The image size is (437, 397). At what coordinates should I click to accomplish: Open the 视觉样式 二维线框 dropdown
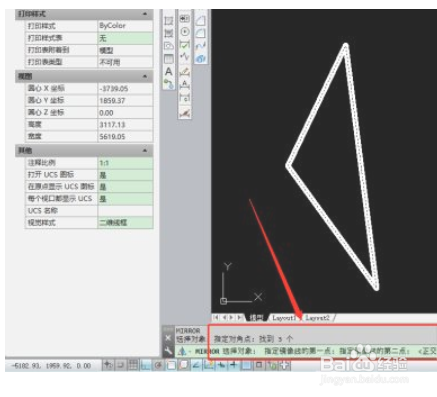coord(125,222)
